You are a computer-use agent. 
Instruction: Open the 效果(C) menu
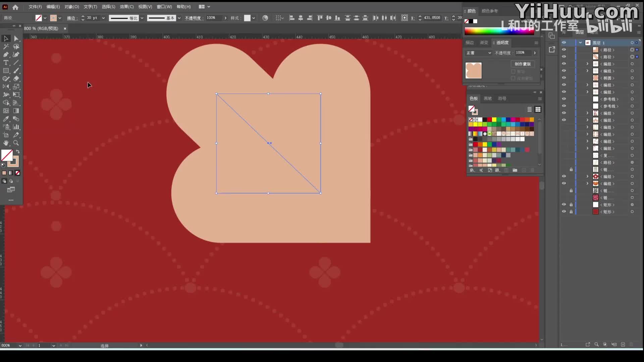[126, 7]
